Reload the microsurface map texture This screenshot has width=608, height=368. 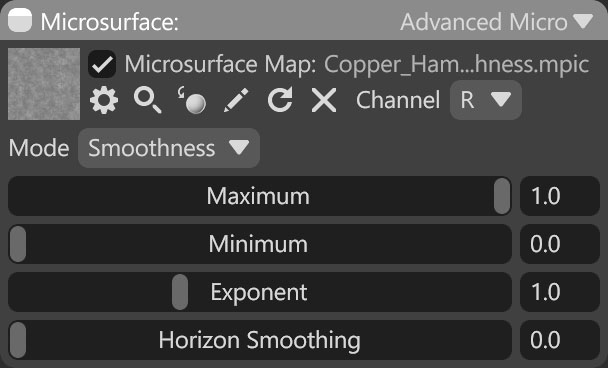[280, 100]
